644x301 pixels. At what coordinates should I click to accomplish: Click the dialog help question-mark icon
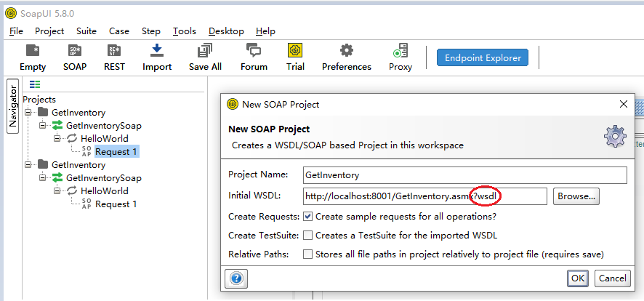point(236,279)
